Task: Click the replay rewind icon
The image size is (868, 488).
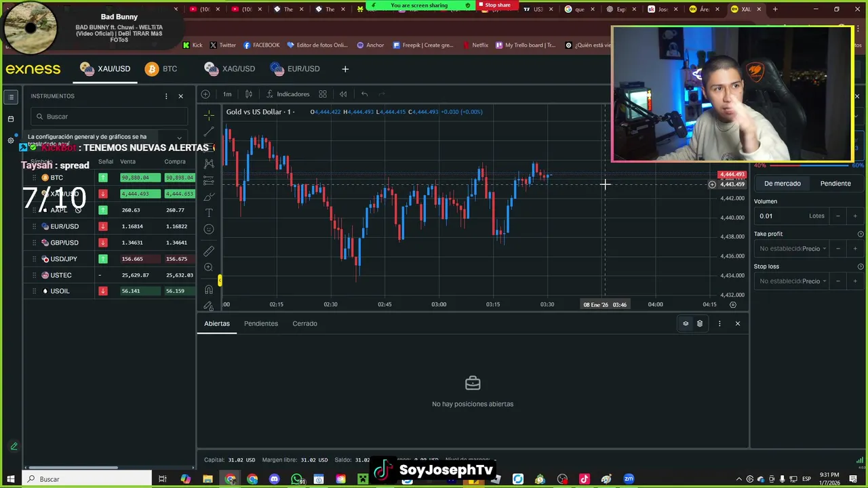Action: pyautogui.click(x=343, y=94)
